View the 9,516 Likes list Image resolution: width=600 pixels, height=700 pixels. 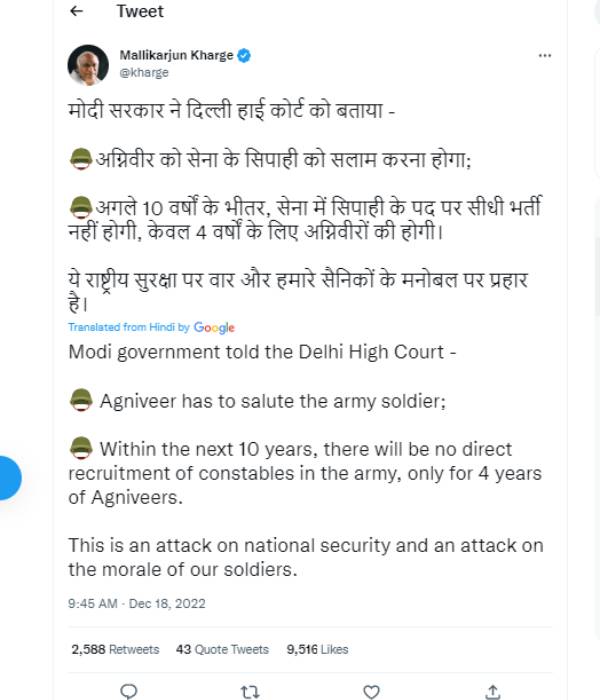coord(317,649)
